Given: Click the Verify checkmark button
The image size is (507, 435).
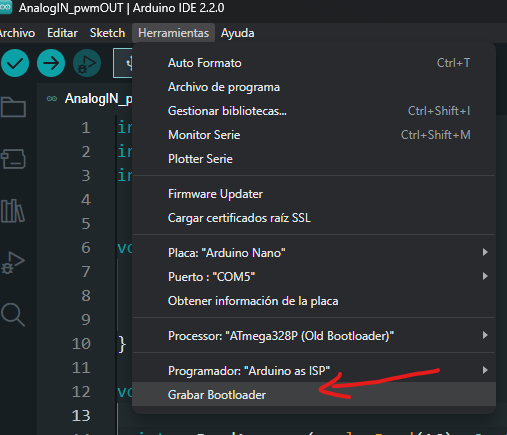Looking at the screenshot, I should click(x=15, y=63).
